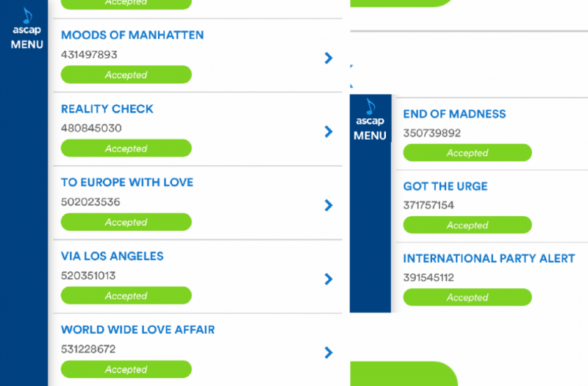Open GOT THE URGE title link

(445, 186)
